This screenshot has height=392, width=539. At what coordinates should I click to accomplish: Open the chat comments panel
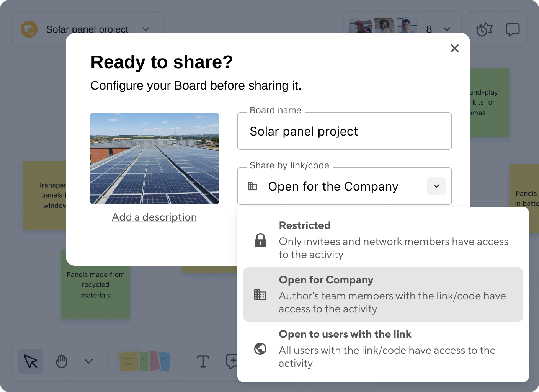pyautogui.click(x=513, y=29)
